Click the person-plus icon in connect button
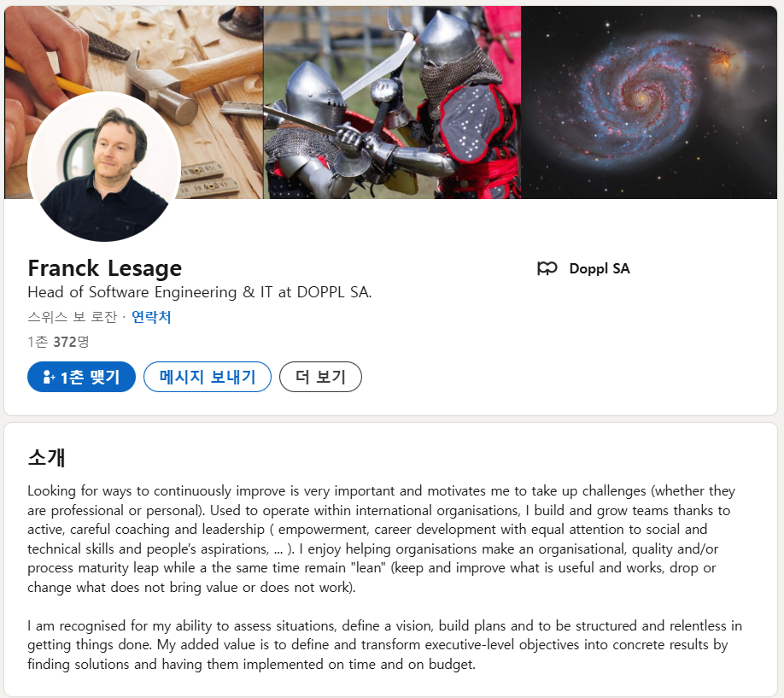The image size is (784, 698). coord(49,377)
